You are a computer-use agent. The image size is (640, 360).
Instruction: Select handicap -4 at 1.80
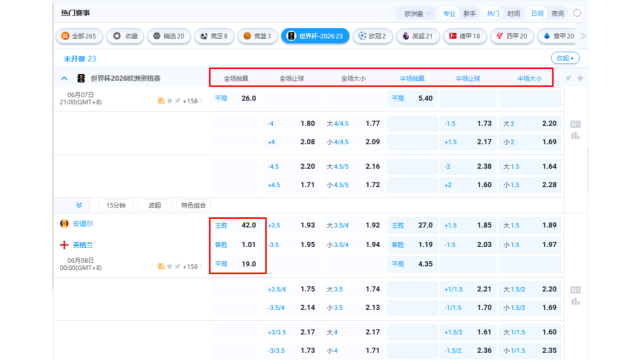[291, 123]
